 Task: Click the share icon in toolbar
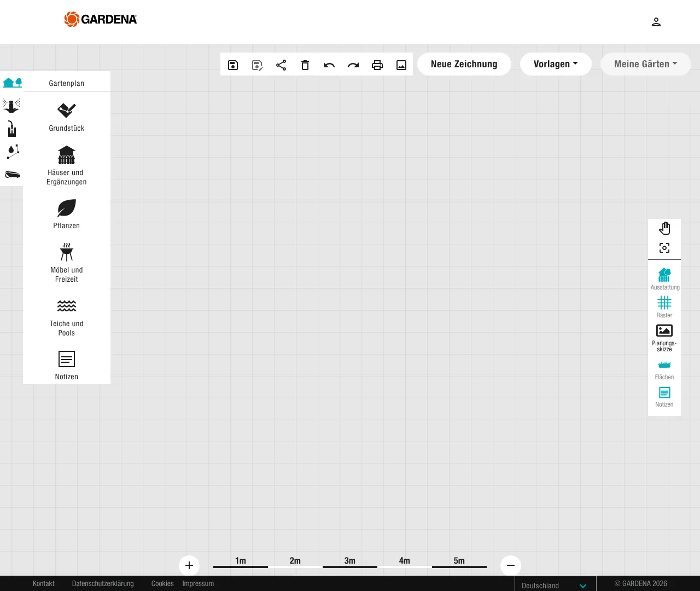pos(281,65)
